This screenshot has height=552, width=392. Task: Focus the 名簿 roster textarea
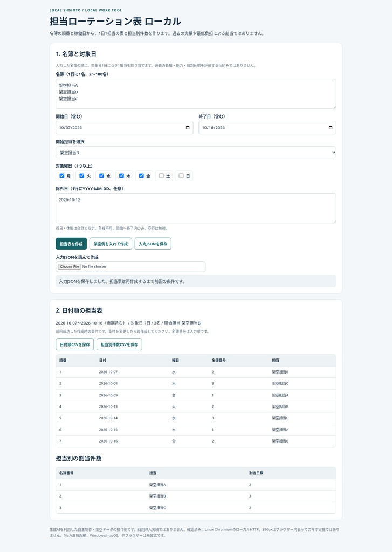pyautogui.click(x=196, y=94)
